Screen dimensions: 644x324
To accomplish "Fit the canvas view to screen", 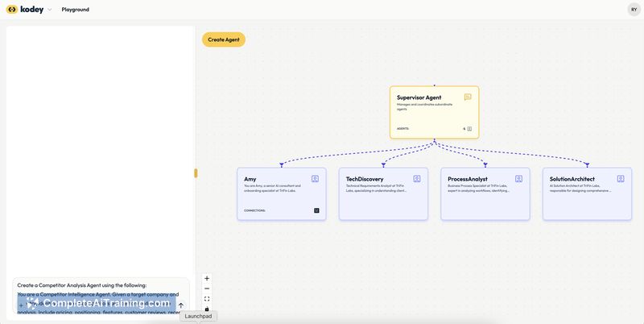I will 207,299.
